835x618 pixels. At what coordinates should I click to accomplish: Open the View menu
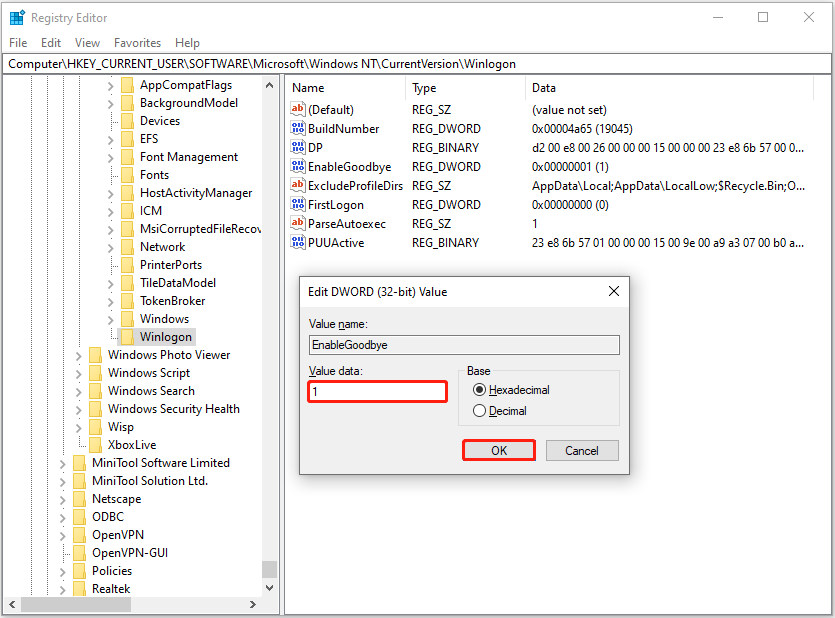click(x=87, y=43)
